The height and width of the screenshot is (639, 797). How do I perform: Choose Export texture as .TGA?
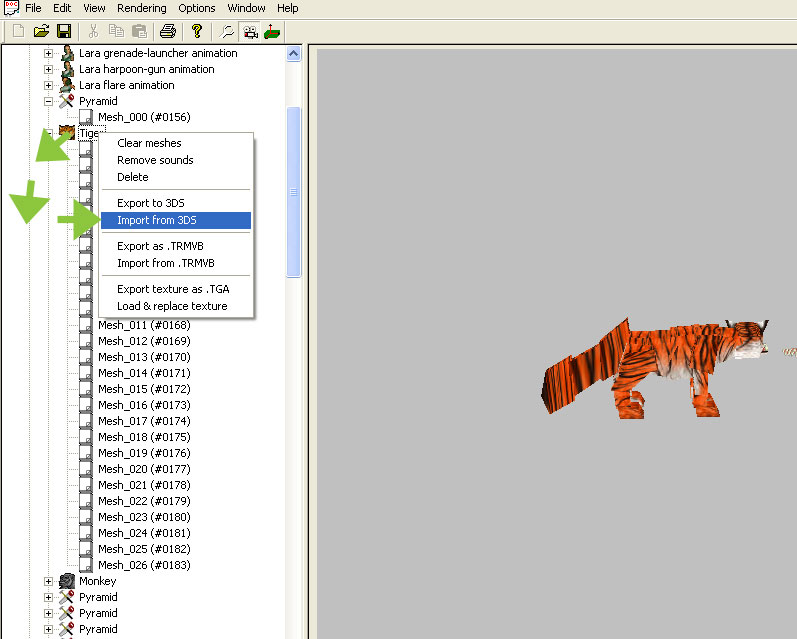(176, 289)
